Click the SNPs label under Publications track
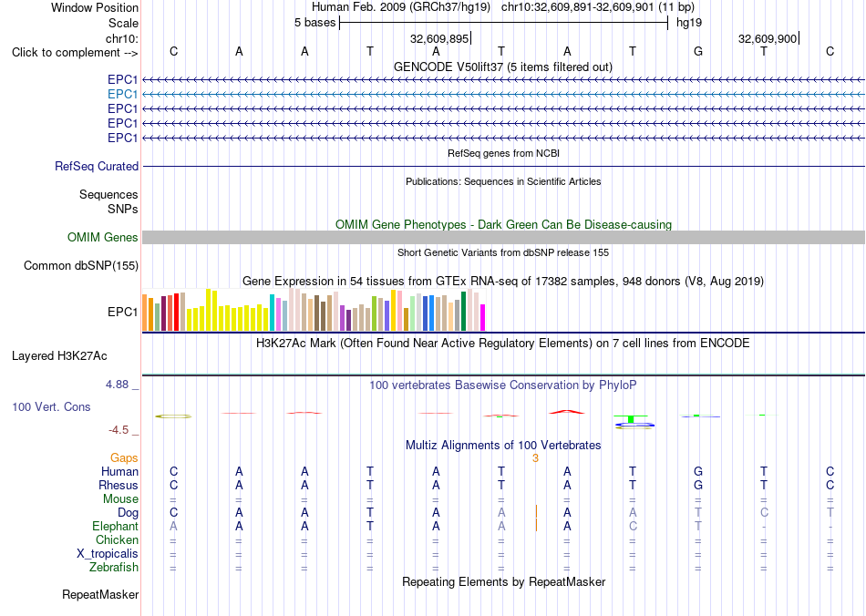 (123, 210)
